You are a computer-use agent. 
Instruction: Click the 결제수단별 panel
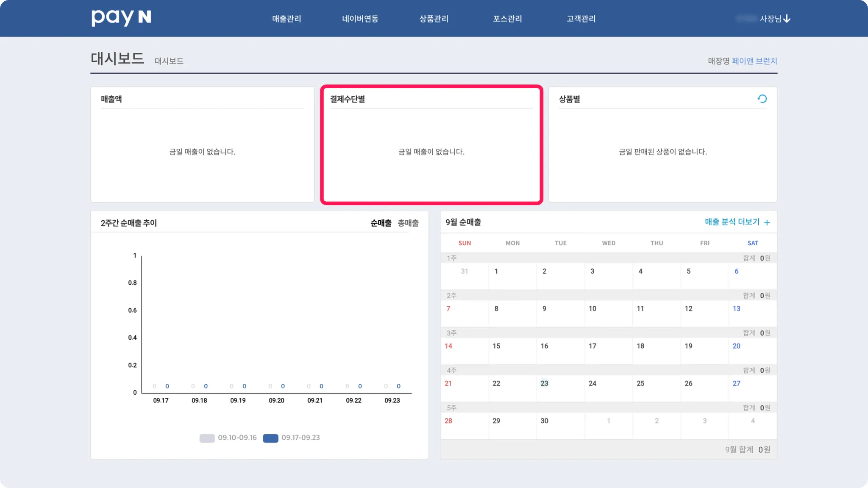click(x=431, y=145)
